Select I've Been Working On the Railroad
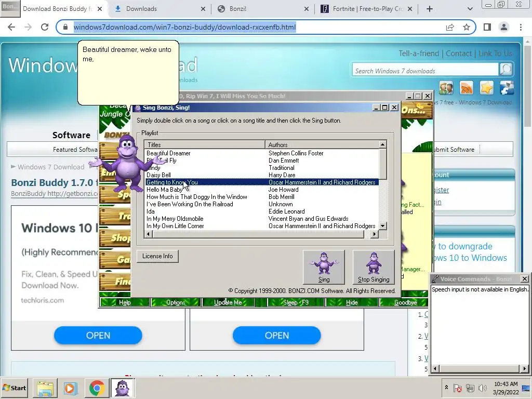 [190, 204]
